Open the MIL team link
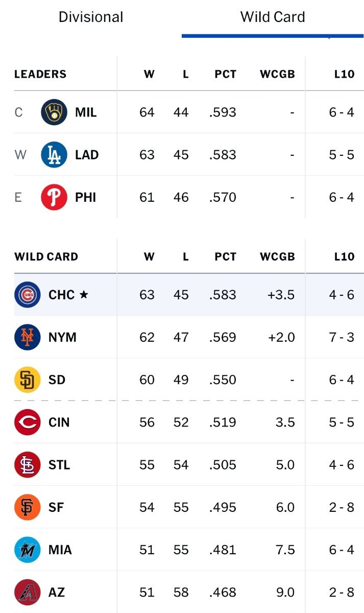 [86, 112]
